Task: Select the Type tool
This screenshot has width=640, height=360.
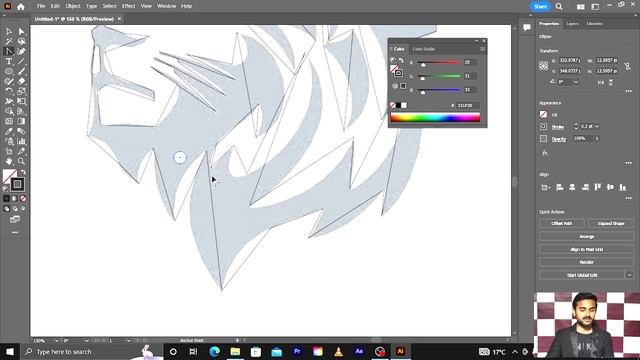Action: tap(9, 61)
